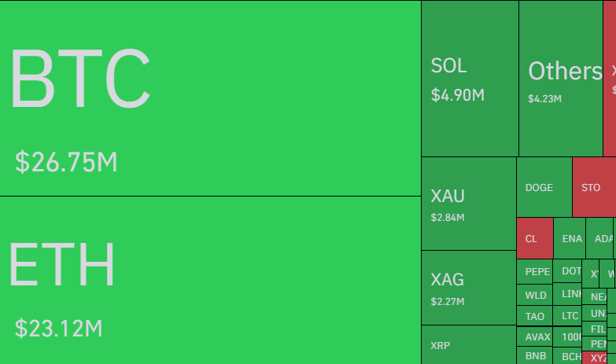
Task: Click the TAO tile
Action: point(535,316)
